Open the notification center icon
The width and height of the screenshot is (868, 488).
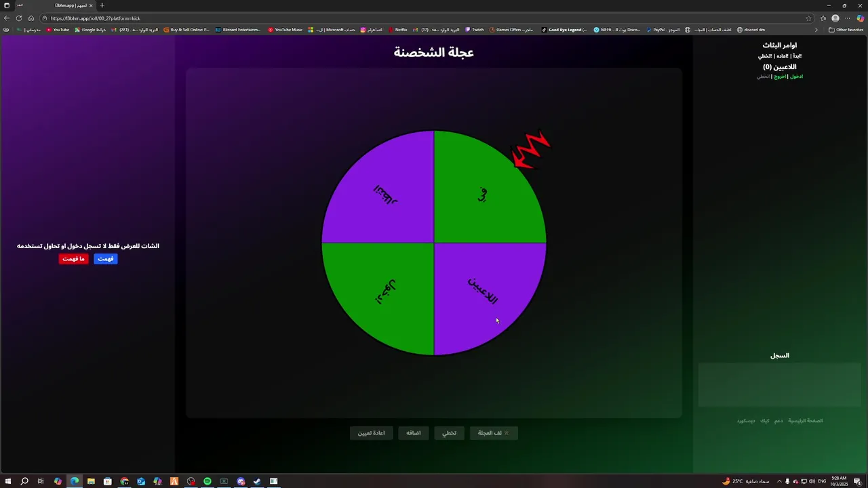857,481
